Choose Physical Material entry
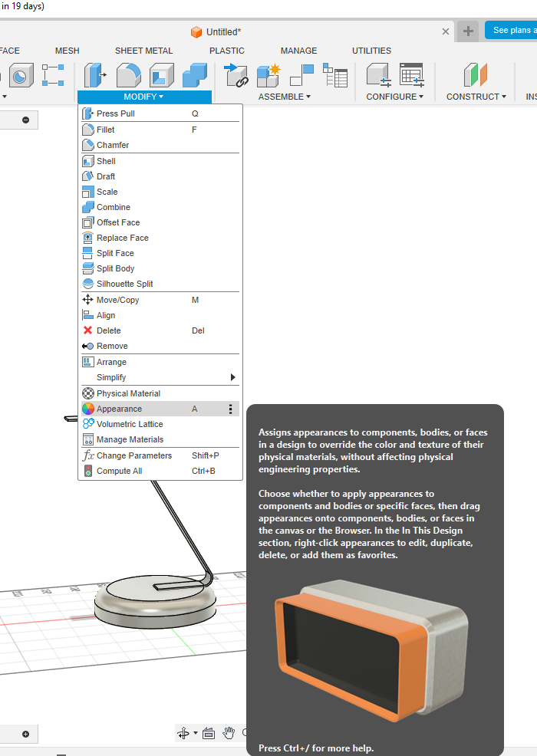Image resolution: width=537 pixels, height=756 pixels. click(160, 393)
